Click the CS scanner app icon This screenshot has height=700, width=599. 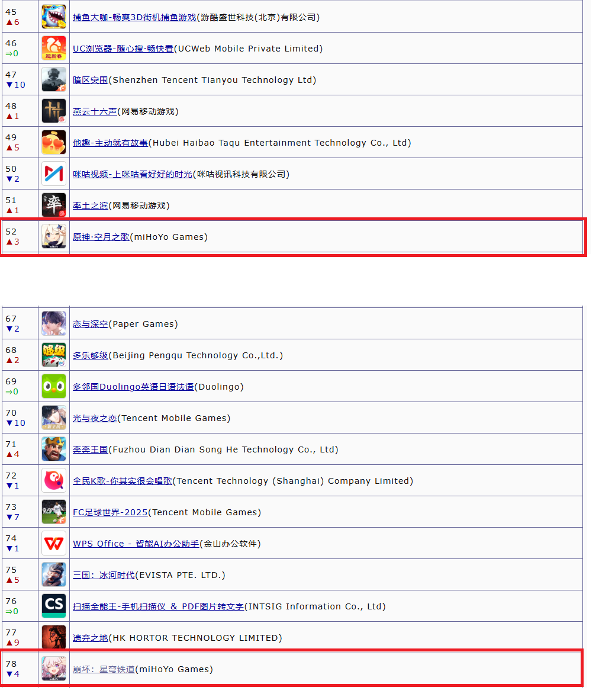point(54,606)
